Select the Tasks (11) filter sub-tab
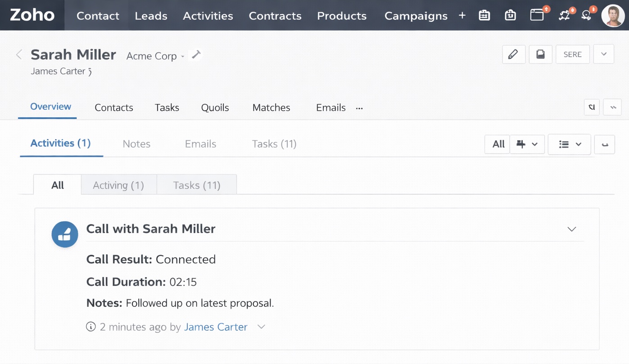Screen dimensions: 629x364 (x=197, y=185)
